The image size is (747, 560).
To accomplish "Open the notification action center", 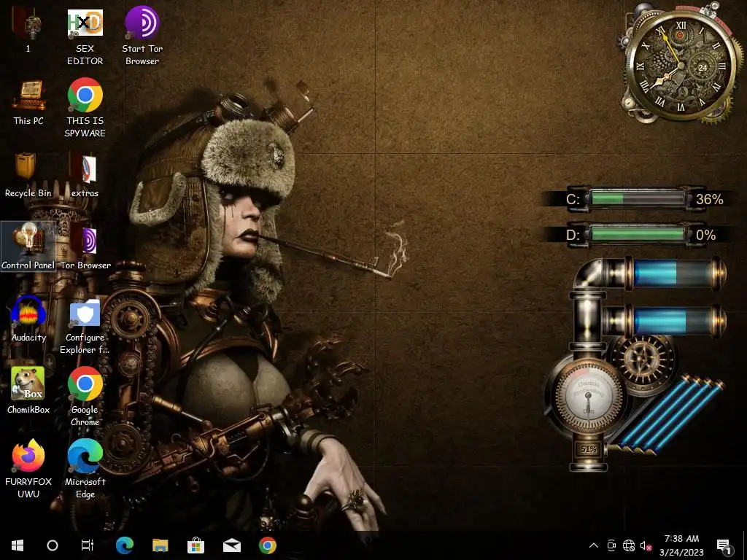I will 724,545.
